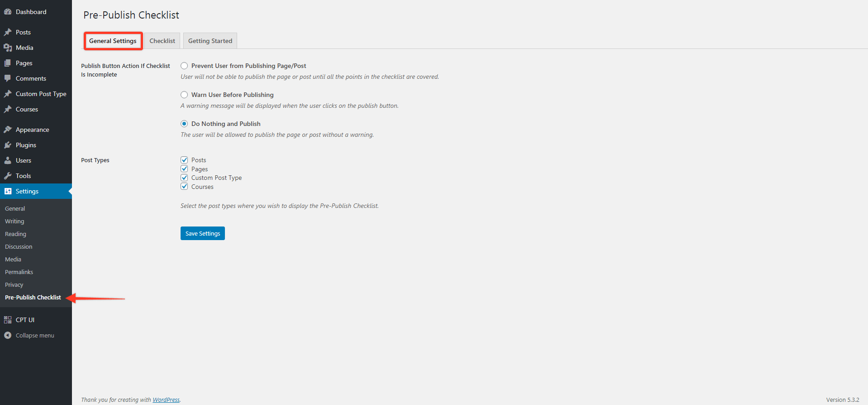Image resolution: width=868 pixels, height=405 pixels.
Task: Click the Dashboard gauge icon
Action: [x=8, y=12]
